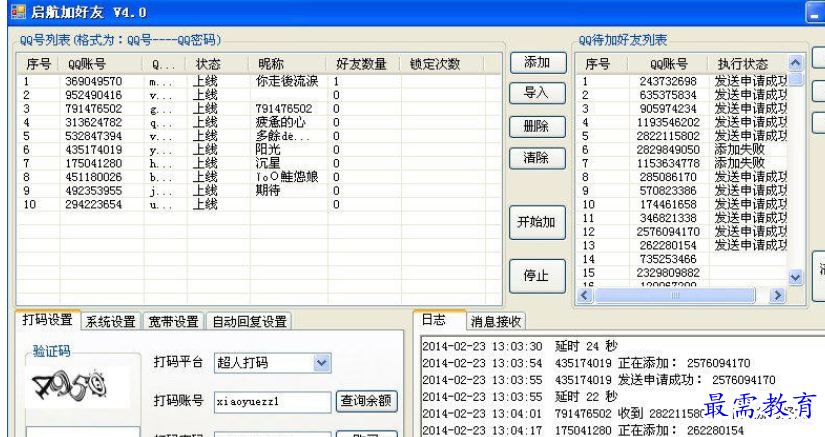
Task: Expand the 打码平台 dropdown
Action: pos(322,363)
